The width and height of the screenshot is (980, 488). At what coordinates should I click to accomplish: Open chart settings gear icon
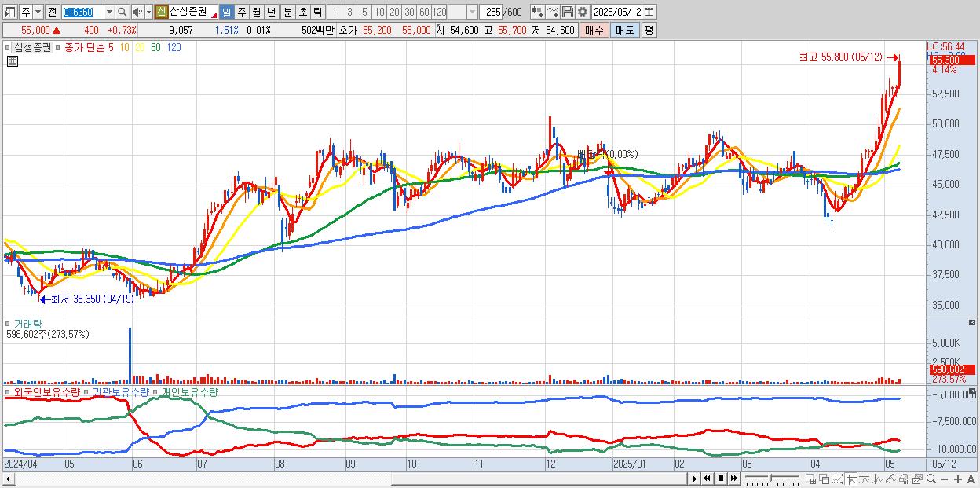[583, 12]
